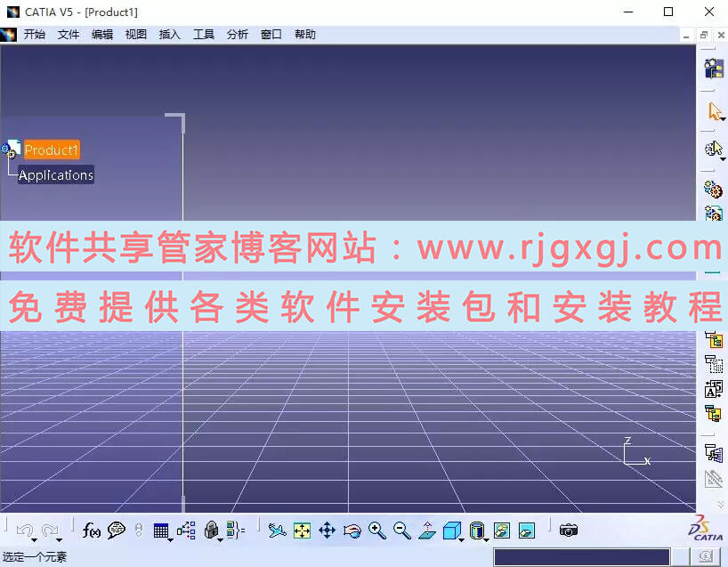Viewport: 728px width, 567px height.
Task: Open the Formula f(x) tool
Action: (x=91, y=531)
